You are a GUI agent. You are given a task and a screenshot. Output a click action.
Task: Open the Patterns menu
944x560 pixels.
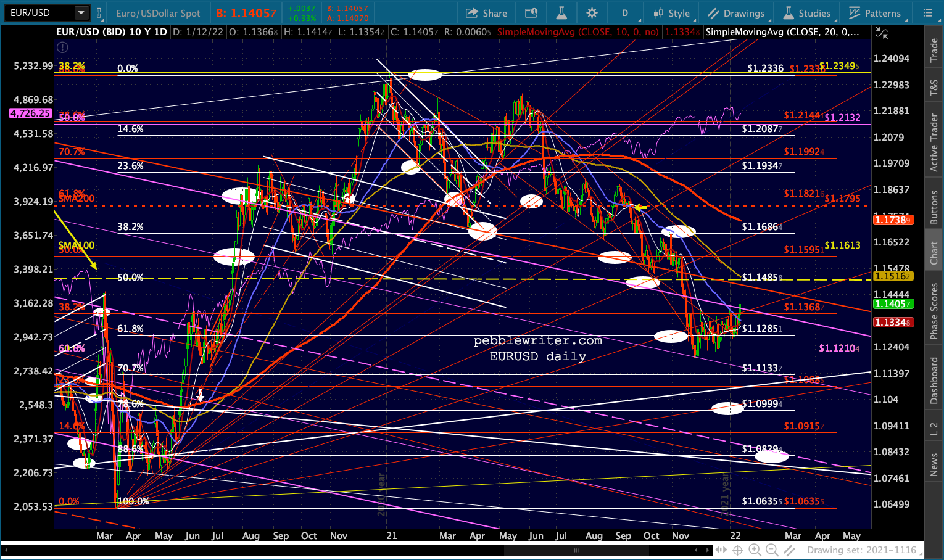pyautogui.click(x=874, y=13)
